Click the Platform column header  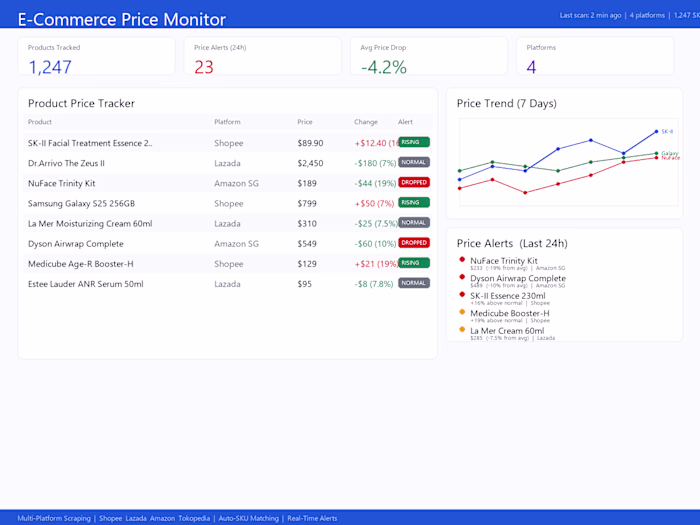pyautogui.click(x=227, y=122)
